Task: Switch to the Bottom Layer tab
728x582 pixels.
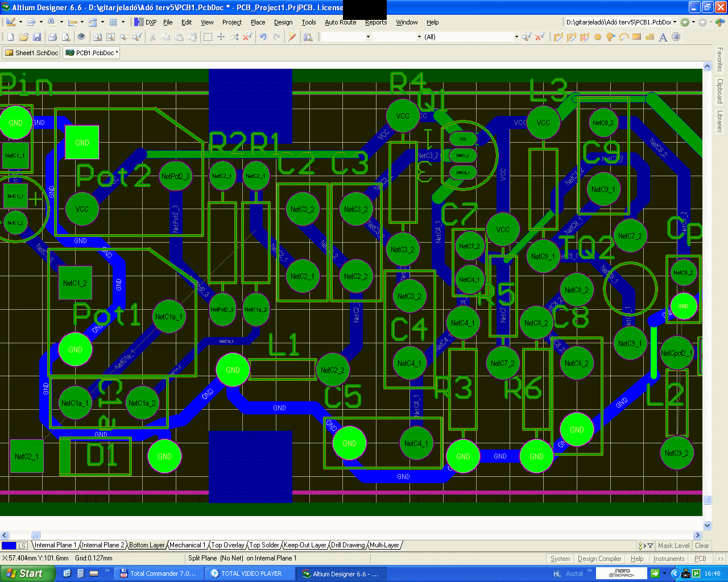Action: pos(147,545)
